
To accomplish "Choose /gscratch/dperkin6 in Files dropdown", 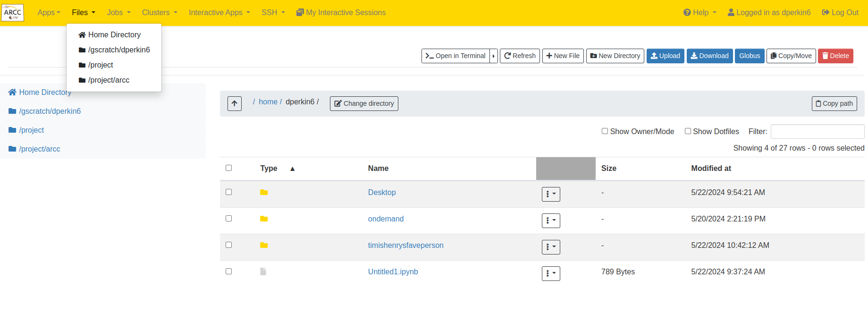I will [x=114, y=50].
